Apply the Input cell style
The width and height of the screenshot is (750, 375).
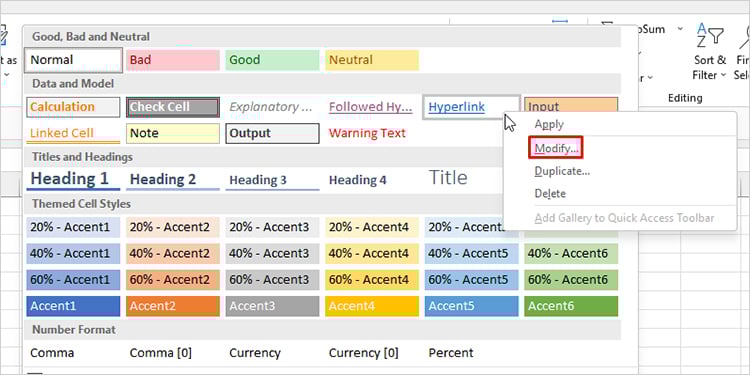(x=571, y=105)
